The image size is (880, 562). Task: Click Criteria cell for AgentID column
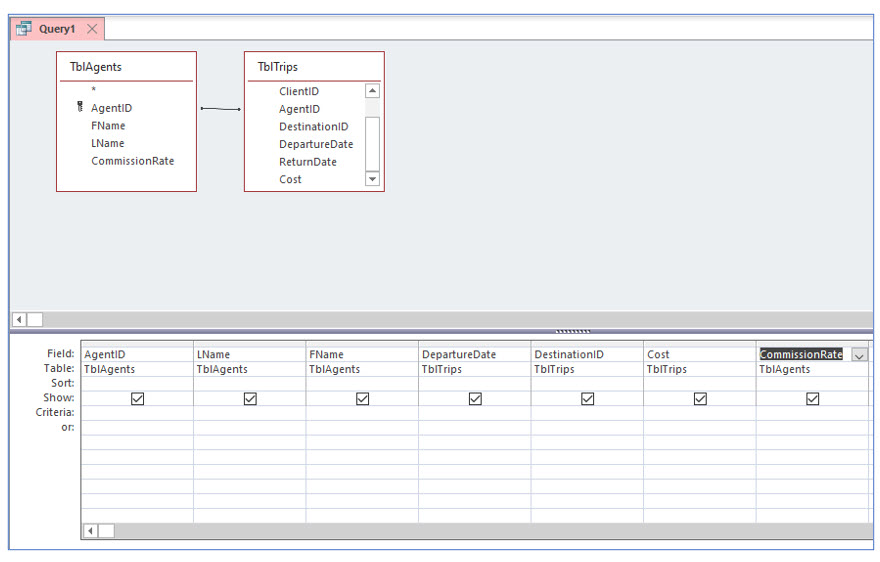(138, 413)
